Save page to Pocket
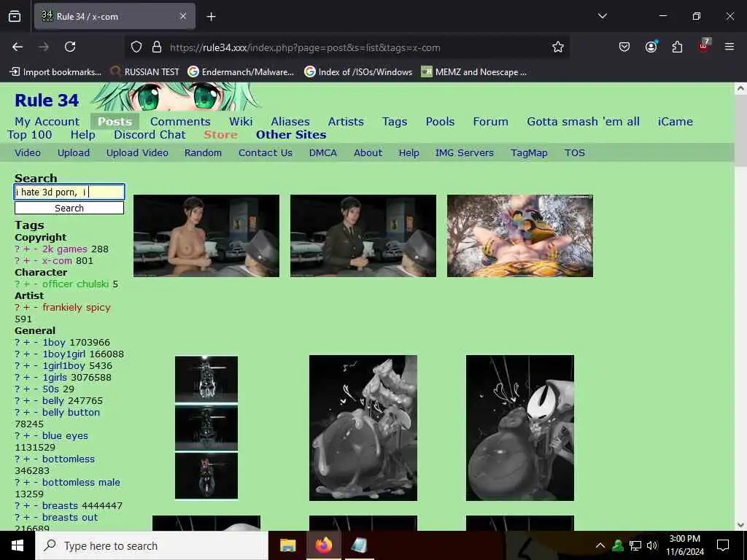Viewport: 747px width, 560px height. (x=624, y=47)
